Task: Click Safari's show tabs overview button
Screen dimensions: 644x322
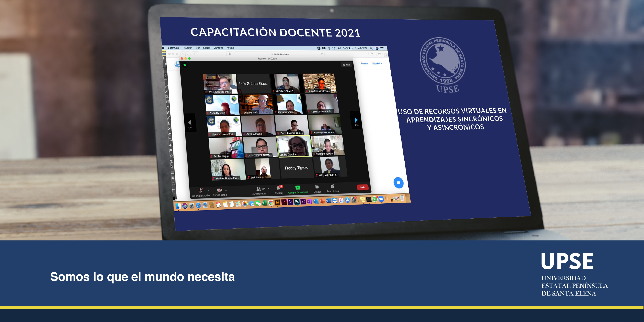Action: pyautogui.click(x=379, y=54)
